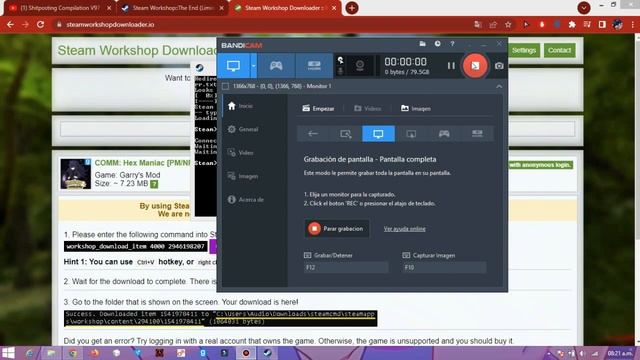Open Inicio section in Bandicam sidebar
This screenshot has width=640, height=360.
241,106
